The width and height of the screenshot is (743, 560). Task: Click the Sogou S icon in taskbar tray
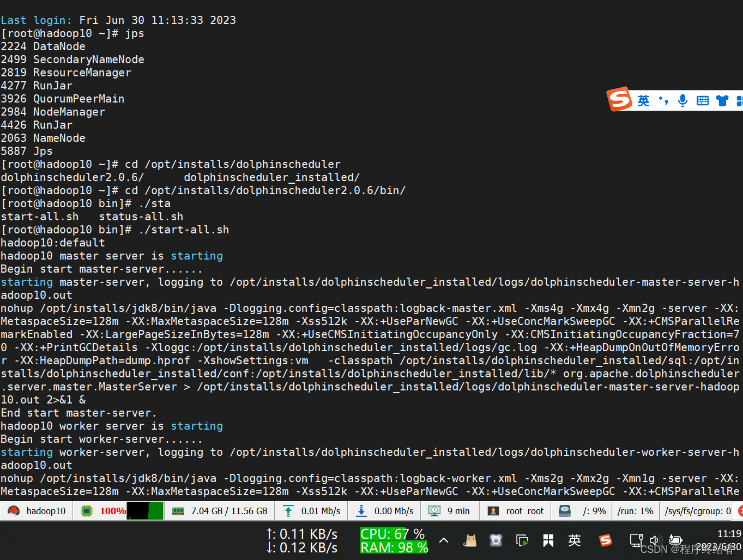point(606,540)
